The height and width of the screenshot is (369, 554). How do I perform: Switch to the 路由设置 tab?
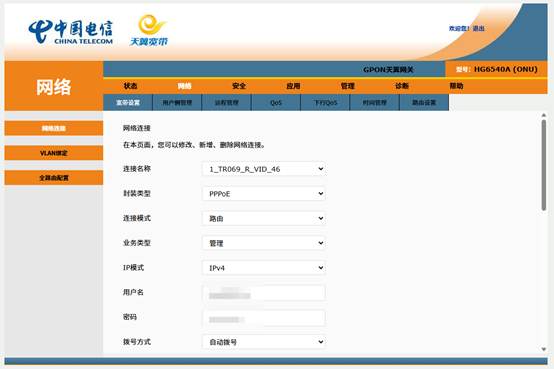424,102
